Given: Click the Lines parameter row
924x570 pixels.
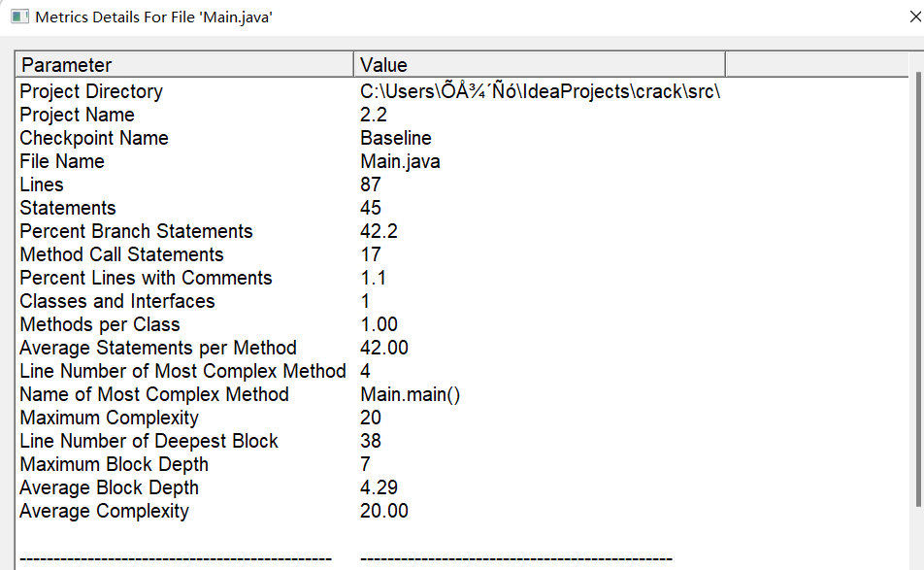Looking at the screenshot, I should point(42,184).
